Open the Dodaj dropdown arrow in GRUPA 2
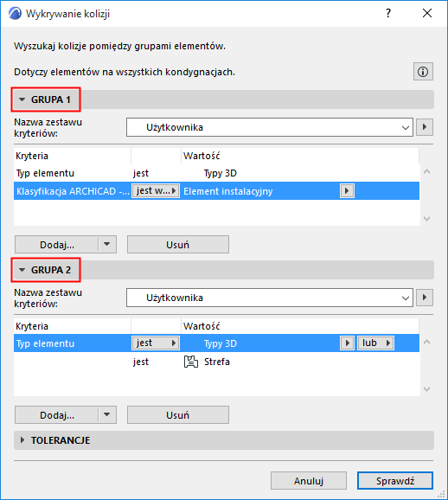This screenshot has width=448, height=500. 107,415
